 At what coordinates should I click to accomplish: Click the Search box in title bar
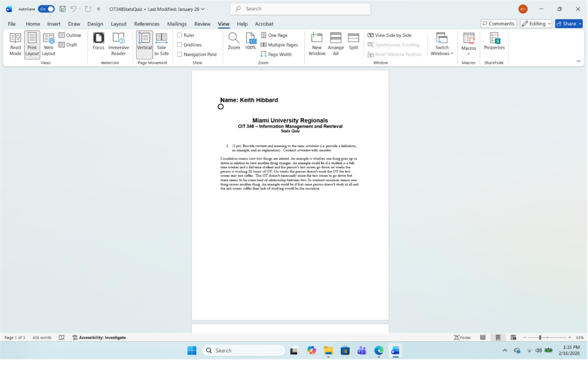coord(300,9)
